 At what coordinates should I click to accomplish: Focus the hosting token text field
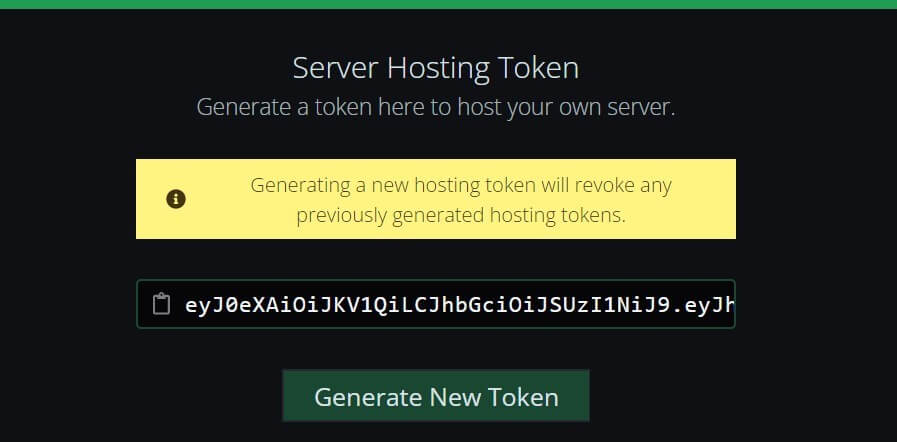pyautogui.click(x=436, y=304)
